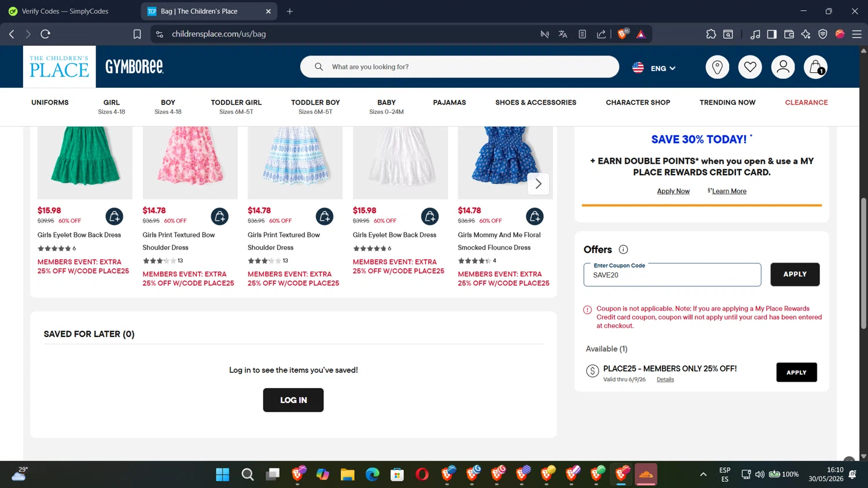Viewport: 868px width, 488px height.
Task: Close the Children's Place Bag tab
Action: point(269,11)
